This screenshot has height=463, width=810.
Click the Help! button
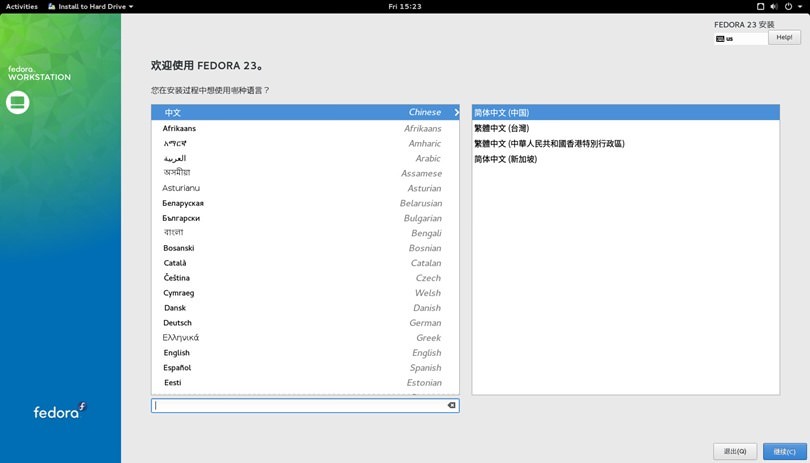pos(784,37)
